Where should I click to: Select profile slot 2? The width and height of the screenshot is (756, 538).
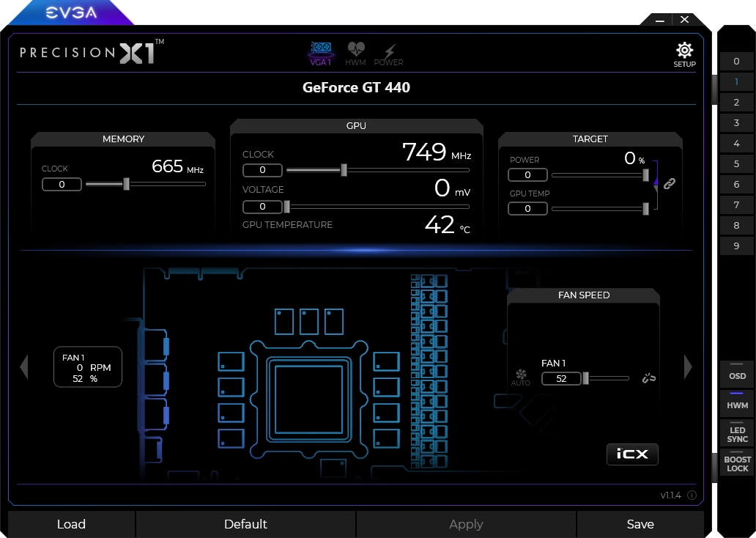point(736,103)
